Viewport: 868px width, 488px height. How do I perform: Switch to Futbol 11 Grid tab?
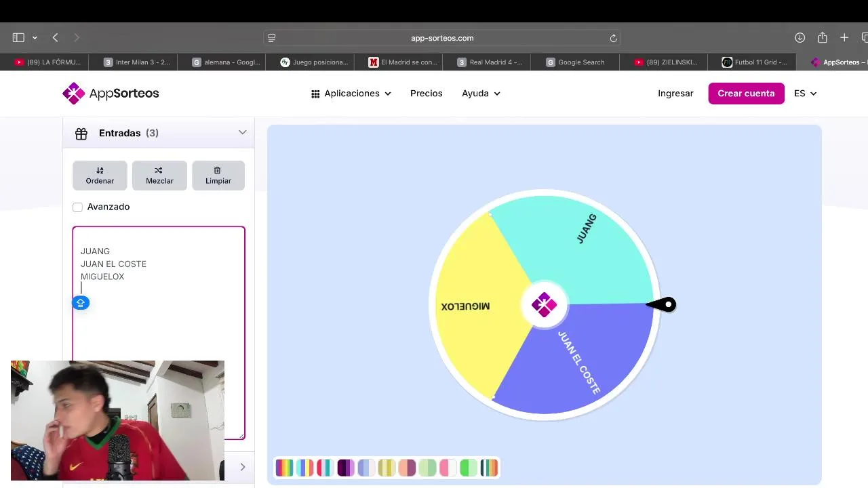751,62
